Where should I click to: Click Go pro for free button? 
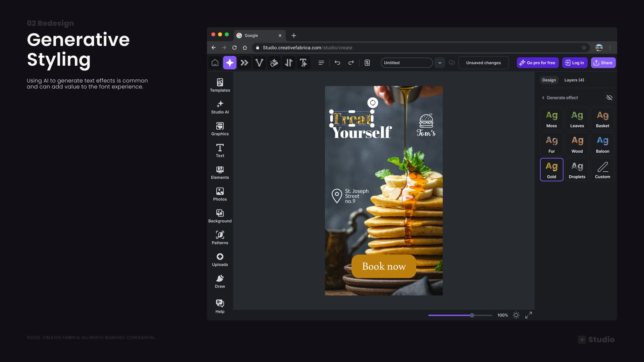(537, 63)
